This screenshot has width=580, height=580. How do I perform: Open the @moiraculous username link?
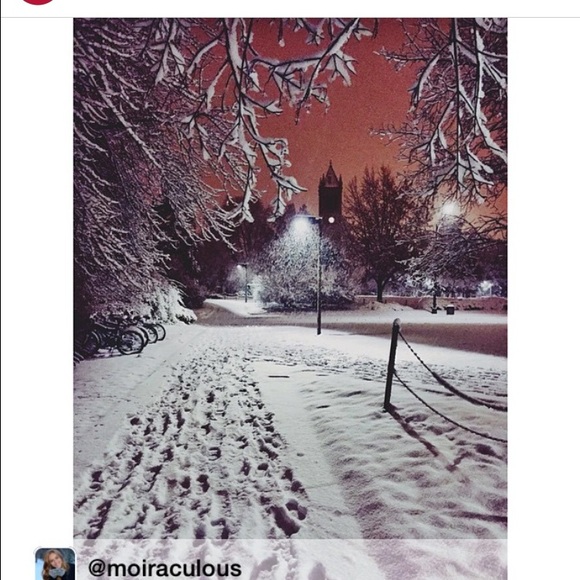point(165,568)
